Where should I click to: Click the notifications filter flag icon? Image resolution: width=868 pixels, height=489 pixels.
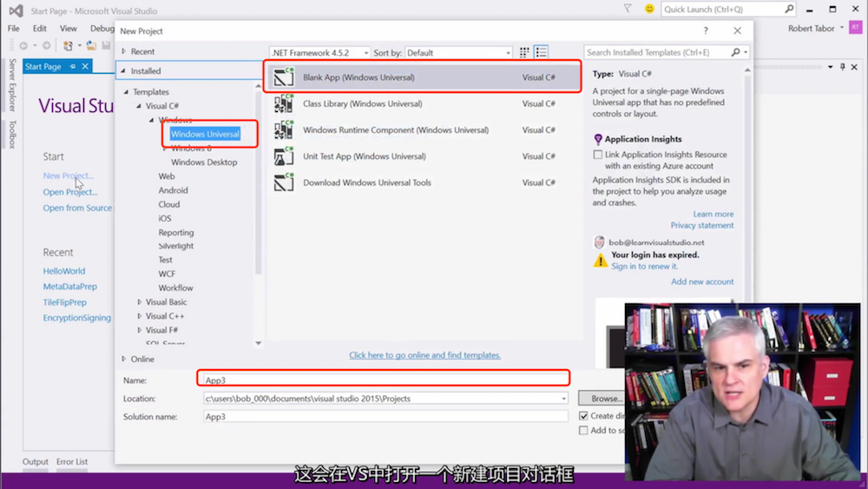[x=628, y=9]
